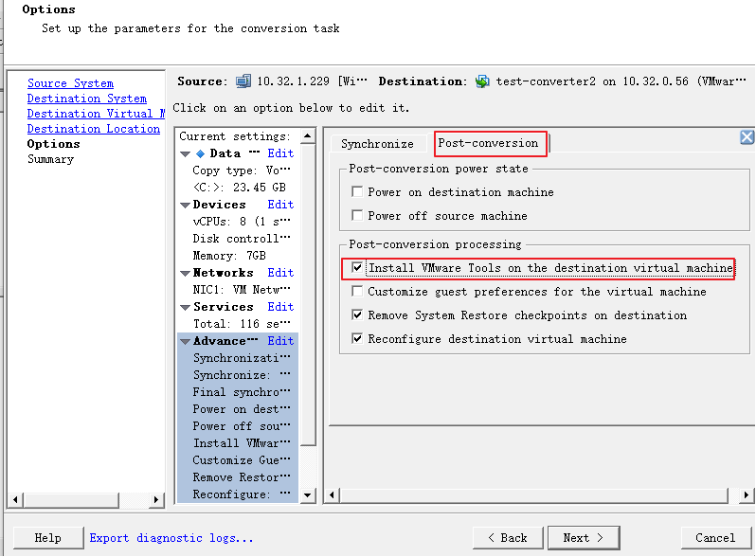Click Edit next to Services

280,307
